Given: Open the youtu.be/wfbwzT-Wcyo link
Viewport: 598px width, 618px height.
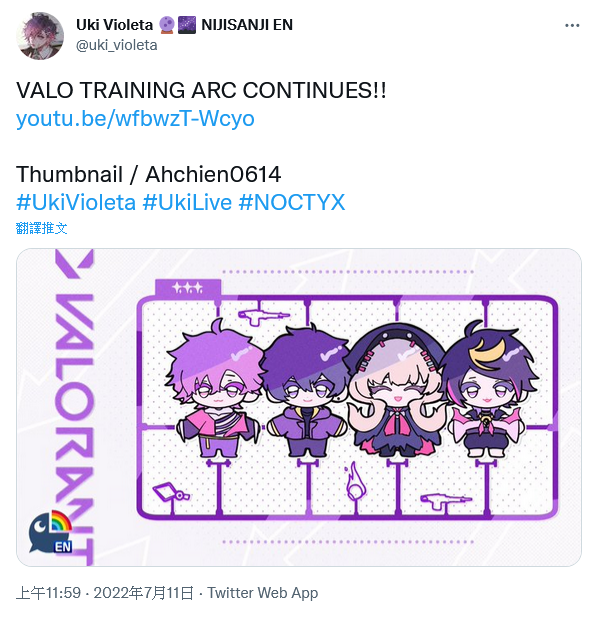Looking at the screenshot, I should coord(135,118).
